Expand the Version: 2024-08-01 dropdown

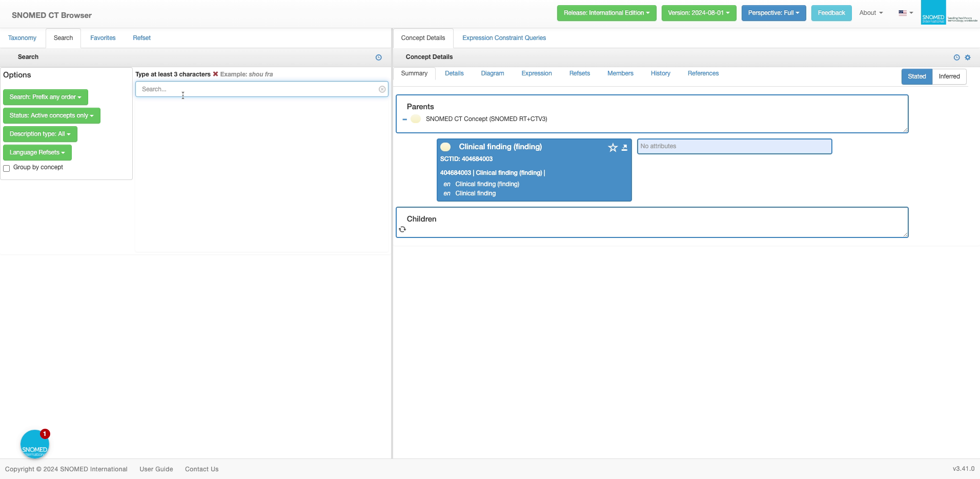click(x=699, y=13)
